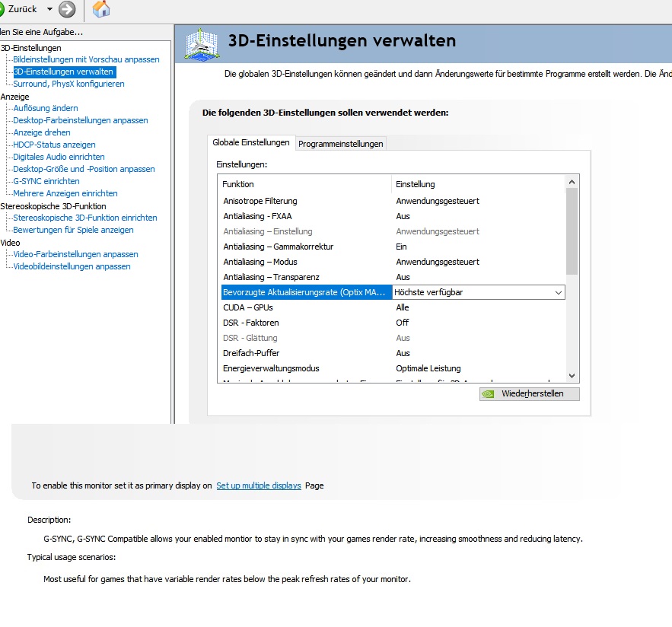Select Antialiasing – Gammakorrektur row

tap(393, 247)
